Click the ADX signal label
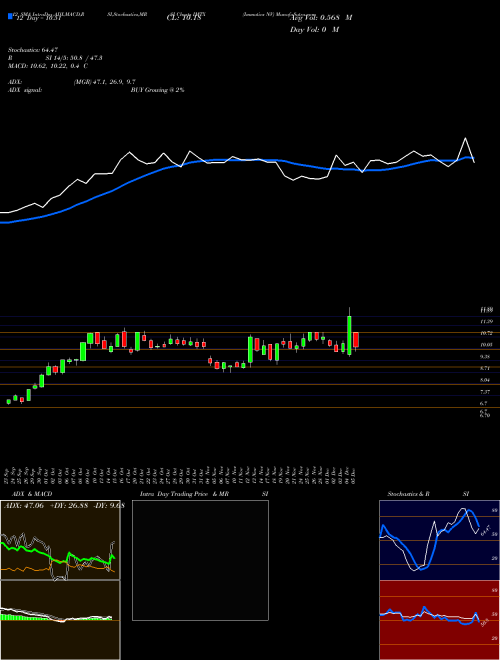 [x=24, y=90]
